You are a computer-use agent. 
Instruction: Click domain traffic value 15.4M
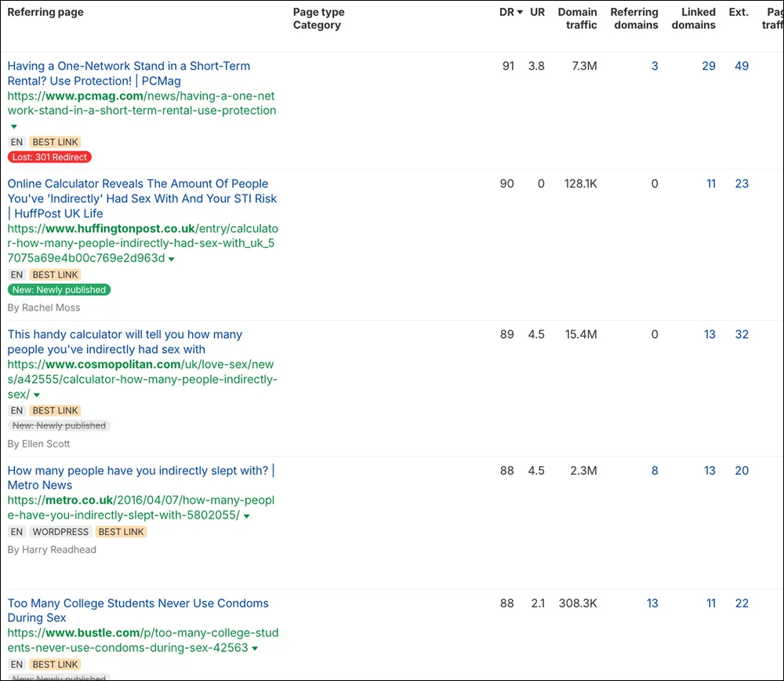[x=581, y=334]
